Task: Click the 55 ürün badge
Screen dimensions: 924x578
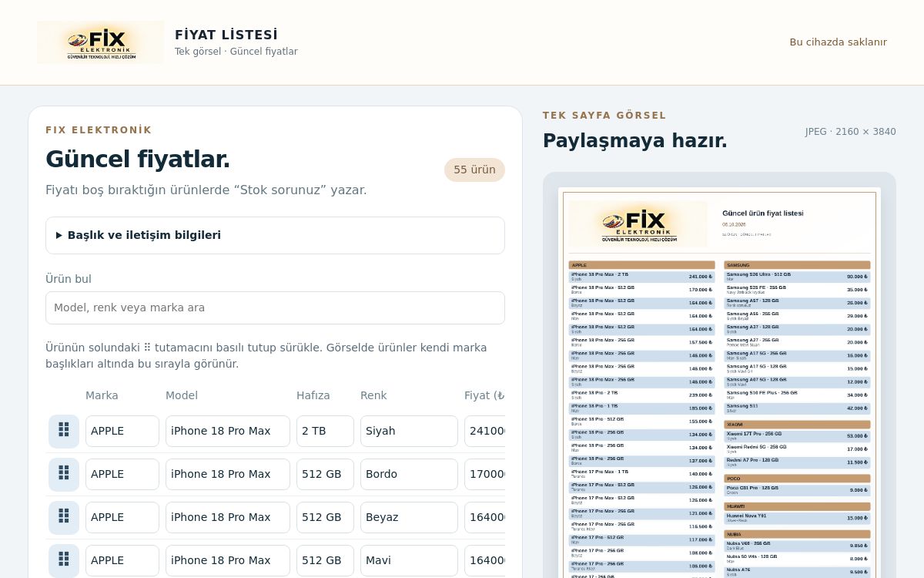Action: [x=474, y=170]
